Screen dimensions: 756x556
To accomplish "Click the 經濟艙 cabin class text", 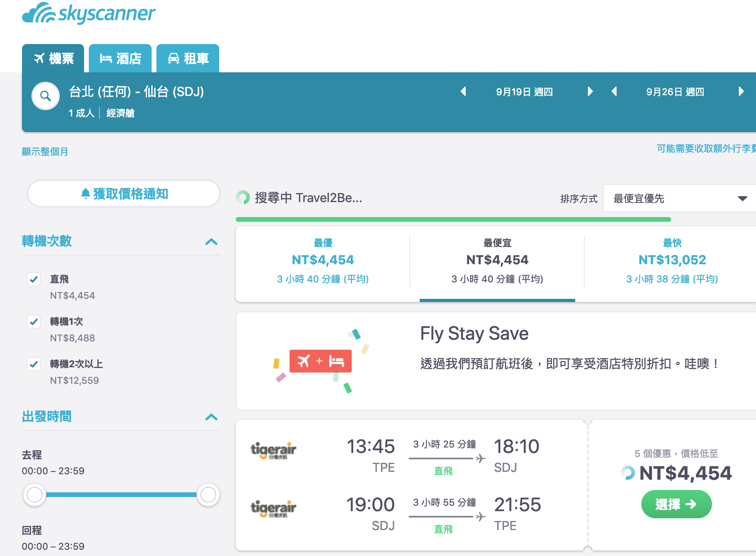I will pos(121,113).
